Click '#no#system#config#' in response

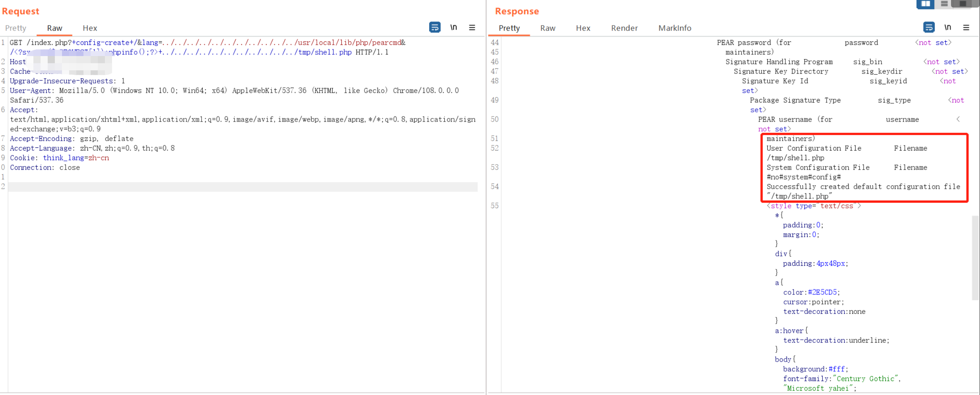pyautogui.click(x=804, y=177)
